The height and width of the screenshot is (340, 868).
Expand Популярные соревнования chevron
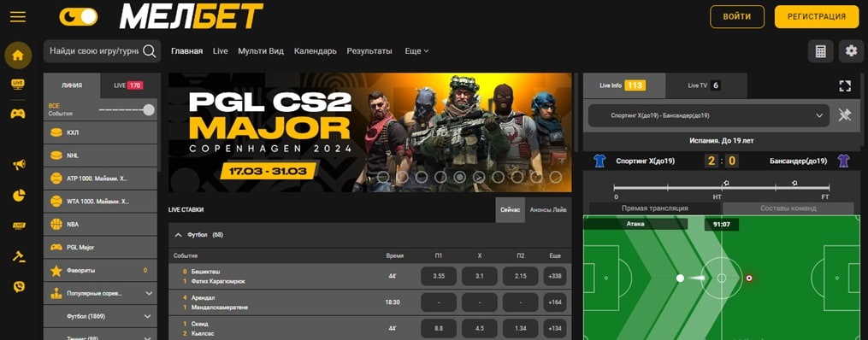pos(148,293)
